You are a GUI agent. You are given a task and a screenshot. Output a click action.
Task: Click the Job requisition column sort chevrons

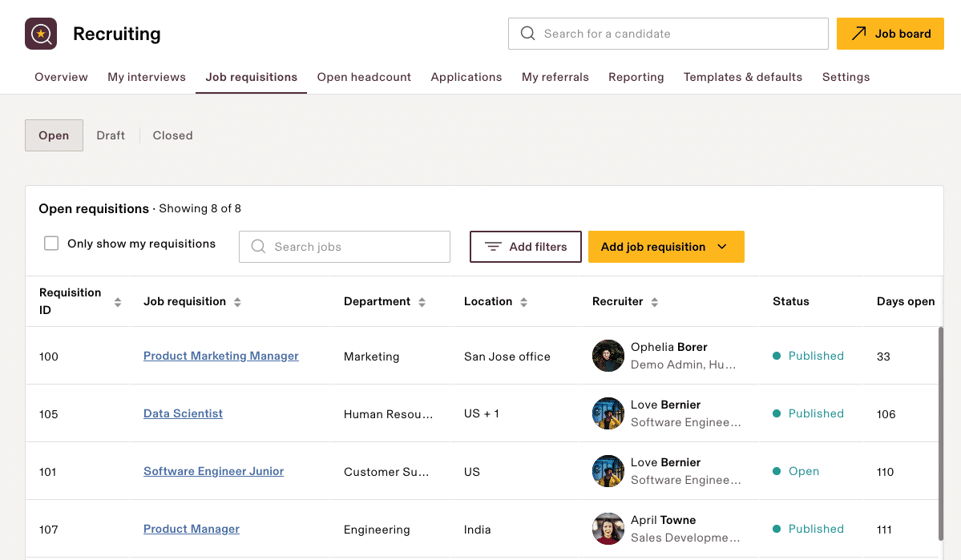tap(237, 301)
